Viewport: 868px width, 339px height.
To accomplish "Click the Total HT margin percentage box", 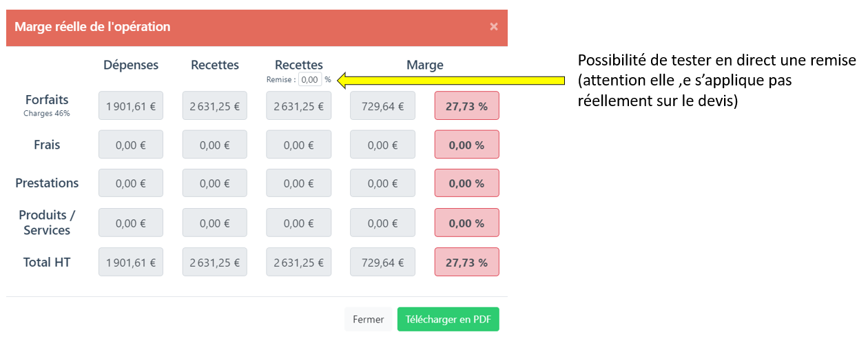I will click(466, 262).
